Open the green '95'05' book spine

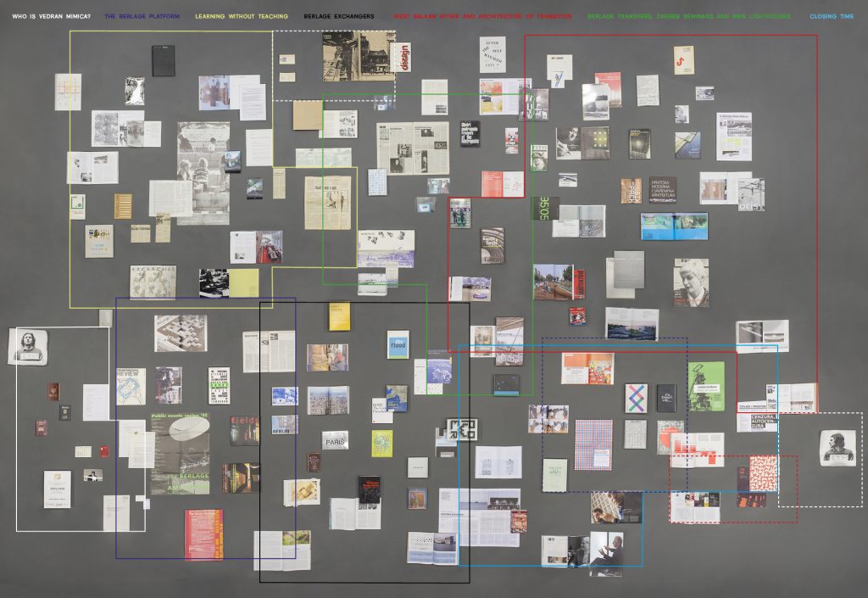(545, 208)
